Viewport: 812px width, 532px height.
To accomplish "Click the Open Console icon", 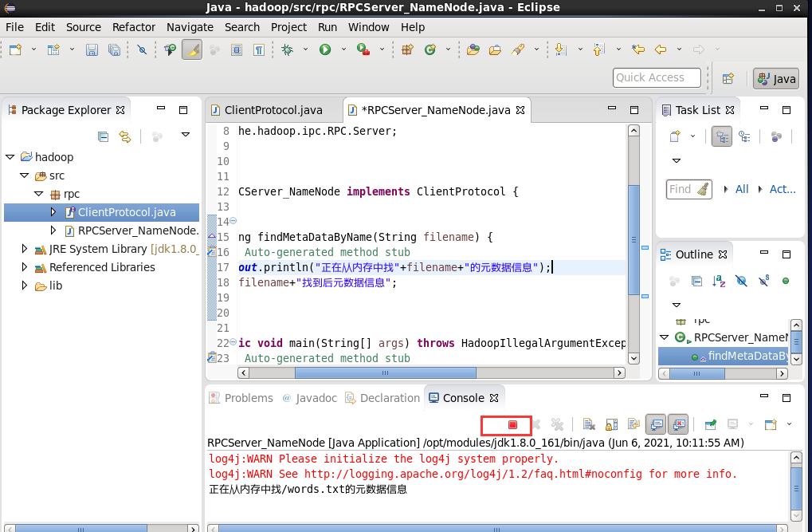I will click(x=771, y=424).
